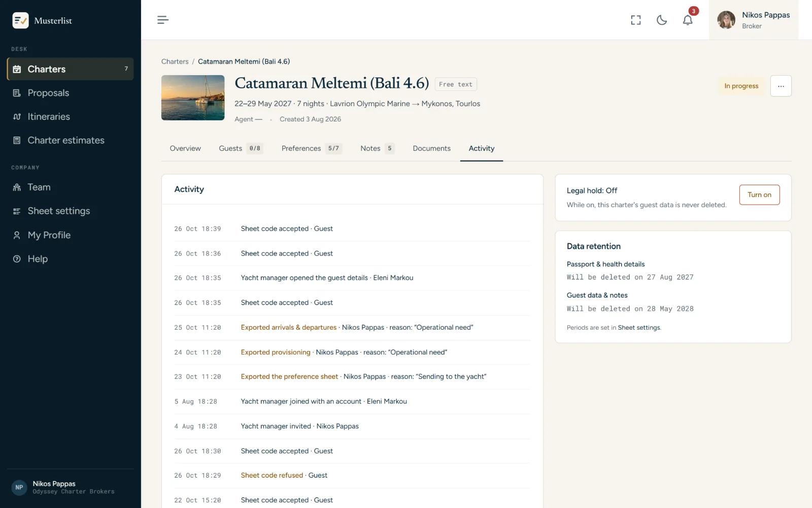
Task: Open Charter estimates in the sidebar
Action: 71,140
